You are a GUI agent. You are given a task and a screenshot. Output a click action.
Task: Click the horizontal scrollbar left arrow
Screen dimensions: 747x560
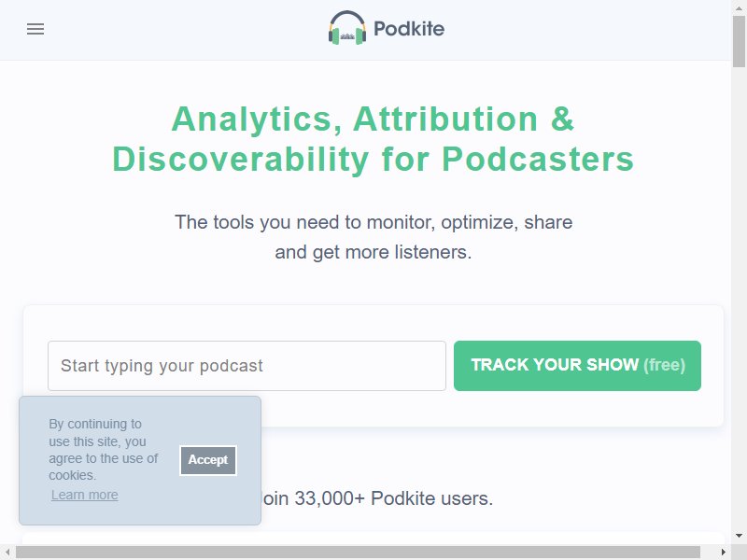coord(7,553)
